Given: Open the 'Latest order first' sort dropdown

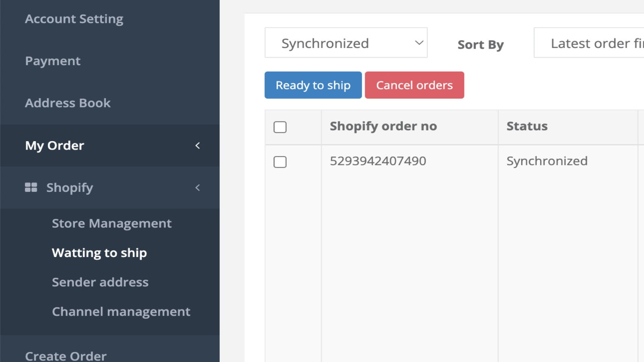Looking at the screenshot, I should coord(592,43).
